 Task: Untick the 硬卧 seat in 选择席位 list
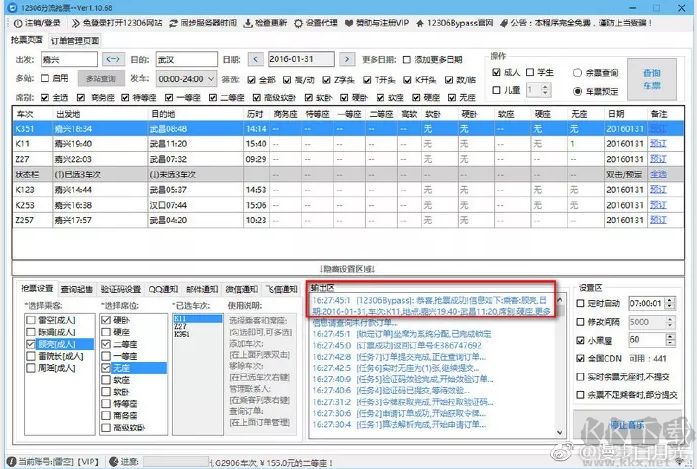click(x=106, y=320)
